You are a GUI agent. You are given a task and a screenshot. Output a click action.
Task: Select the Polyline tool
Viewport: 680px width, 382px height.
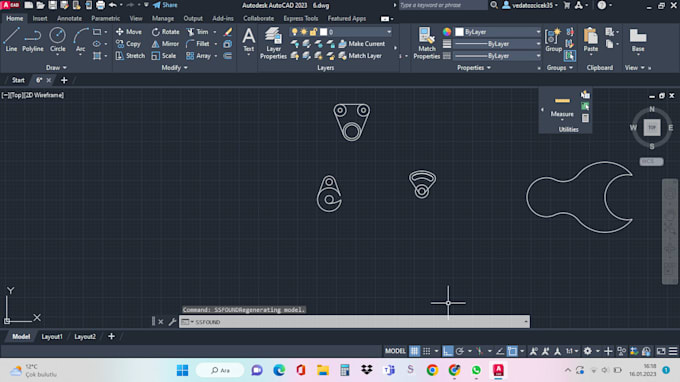click(33, 39)
